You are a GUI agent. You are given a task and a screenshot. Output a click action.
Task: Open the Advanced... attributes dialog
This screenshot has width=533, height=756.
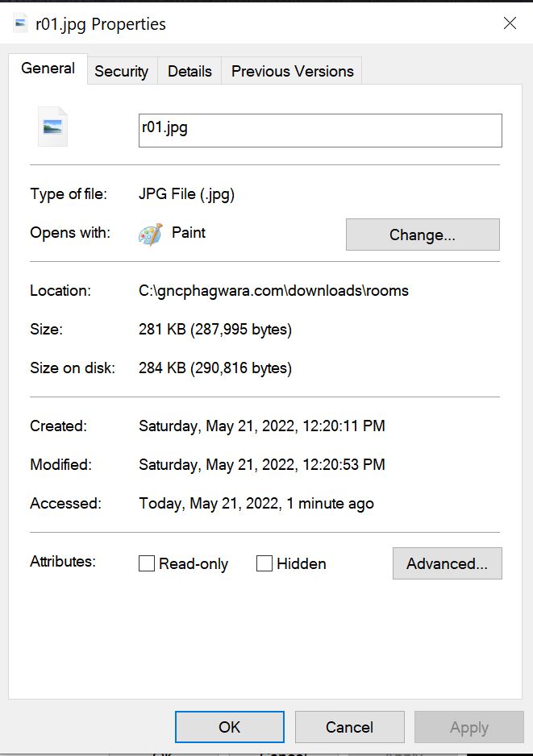(447, 563)
